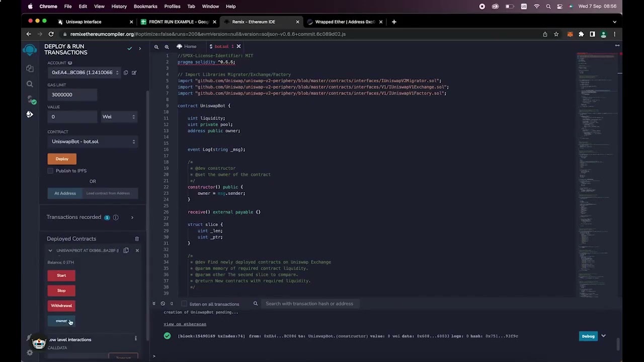Open Chrome side panel icon
This screenshot has height=362, width=644.
[592, 34]
